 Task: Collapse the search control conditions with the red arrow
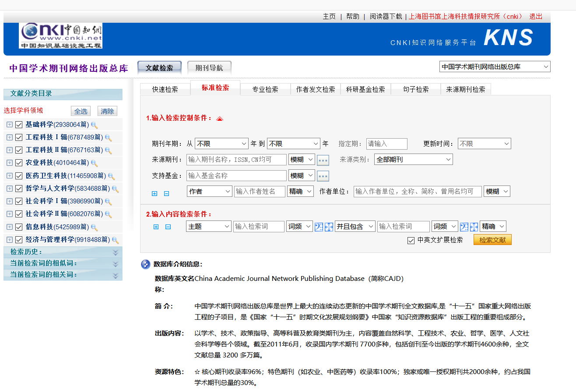220,119
